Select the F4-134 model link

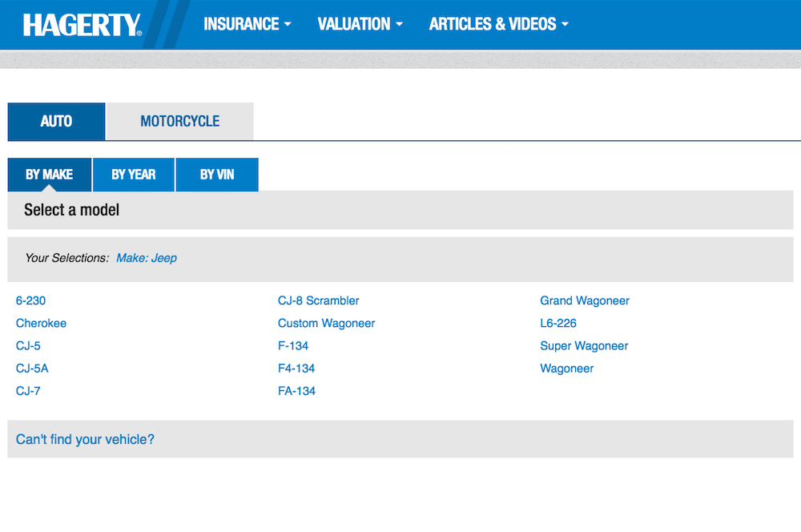[x=296, y=369]
